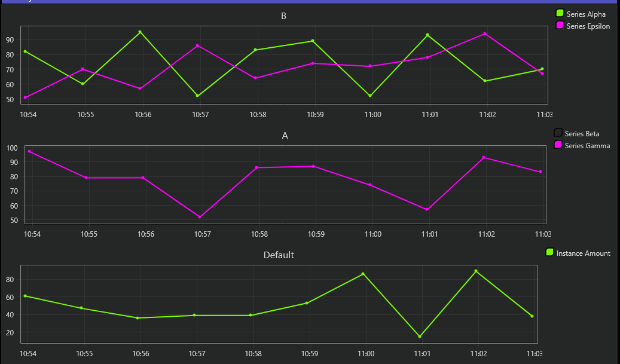This screenshot has height=364, width=620.
Task: Enable the hidden Series Beta legend swatch
Action: (558, 133)
